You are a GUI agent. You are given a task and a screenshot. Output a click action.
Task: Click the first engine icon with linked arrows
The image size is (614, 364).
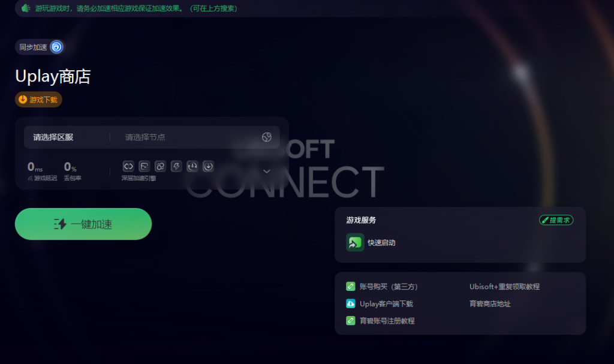point(128,167)
